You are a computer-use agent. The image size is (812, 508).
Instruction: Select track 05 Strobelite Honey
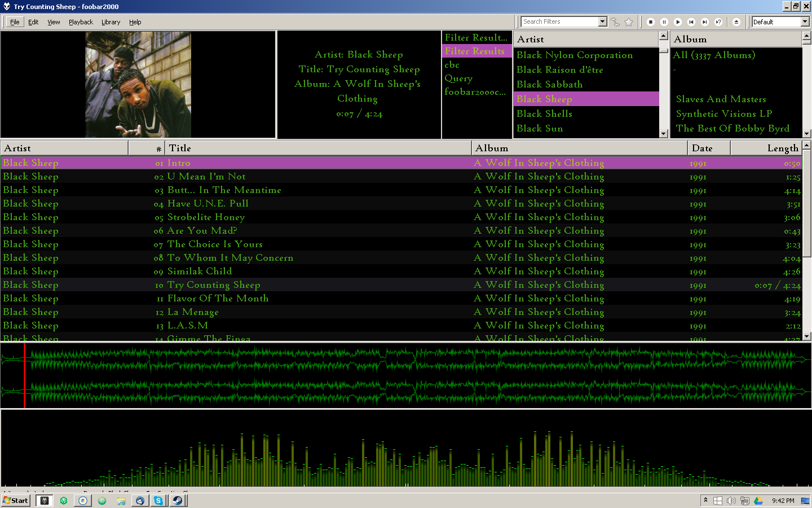pyautogui.click(x=401, y=217)
